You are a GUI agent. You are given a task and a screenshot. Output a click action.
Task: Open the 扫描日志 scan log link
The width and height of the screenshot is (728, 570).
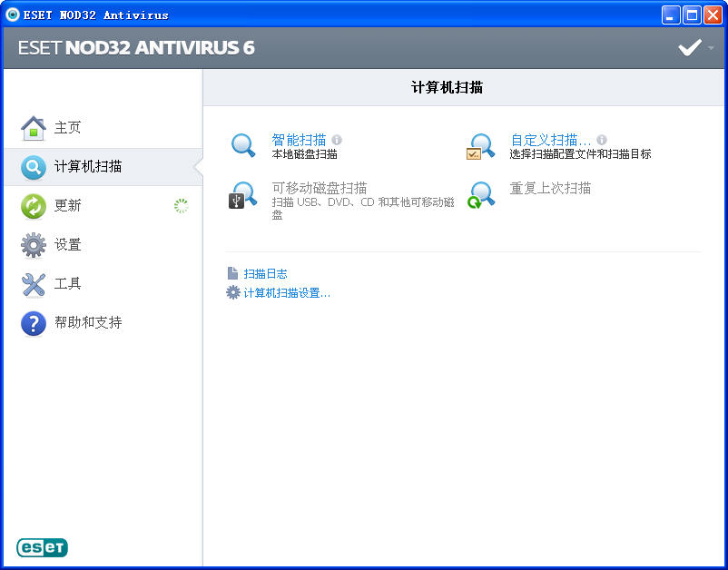point(265,273)
